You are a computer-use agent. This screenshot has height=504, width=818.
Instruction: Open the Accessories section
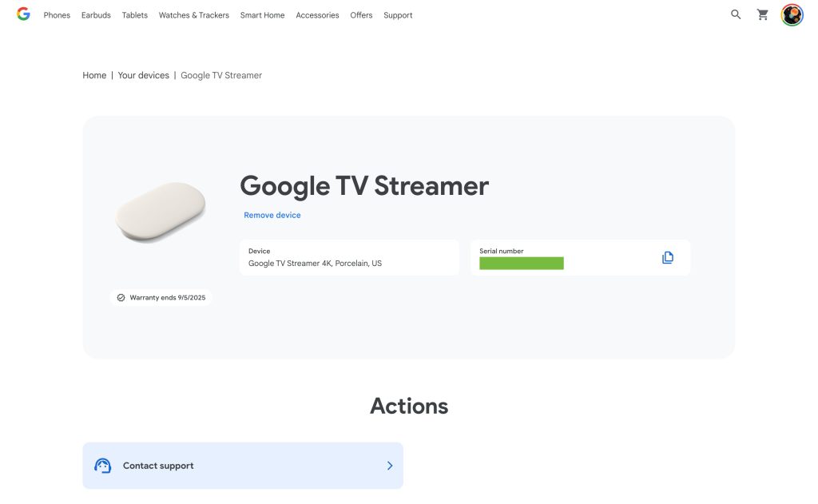tap(317, 14)
